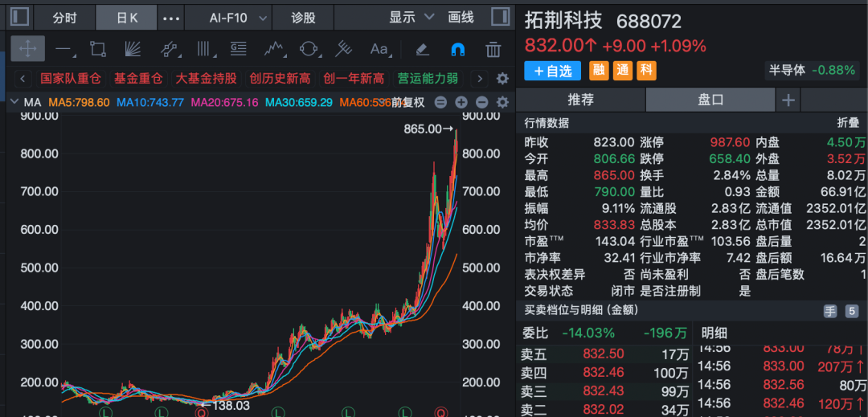Toggle 画线 drawing toolbar
Image resolution: width=868 pixels, height=417 pixels.
coord(461,17)
